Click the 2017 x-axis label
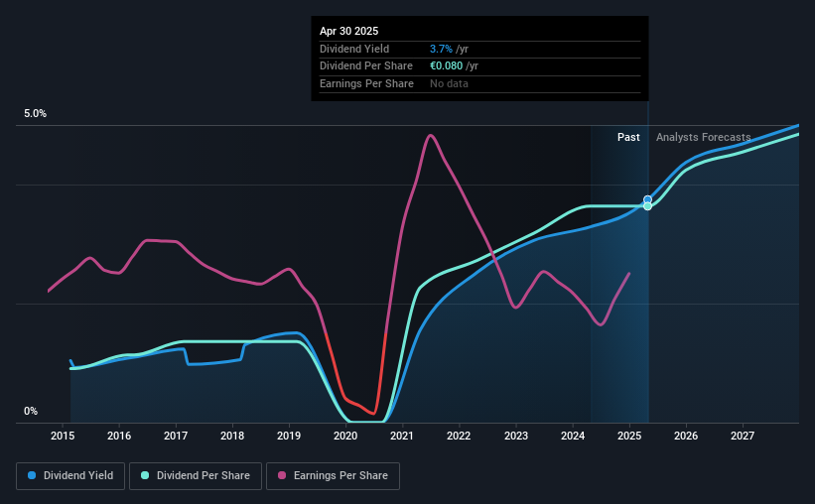The width and height of the screenshot is (815, 504). [x=176, y=436]
